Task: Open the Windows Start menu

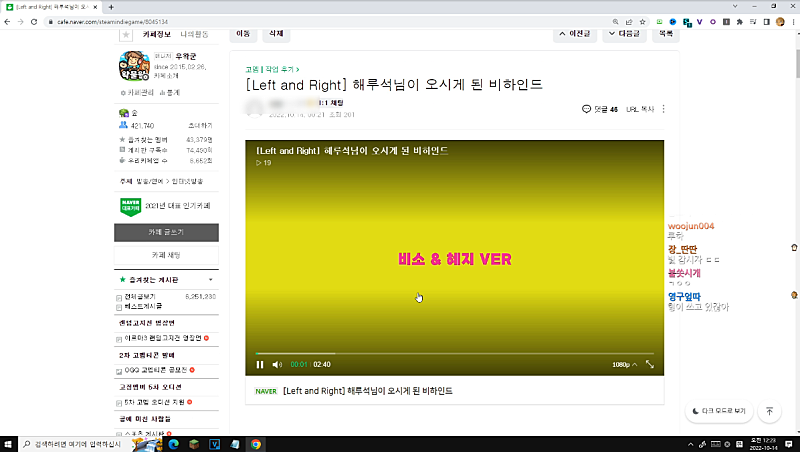Action: coord(7,444)
